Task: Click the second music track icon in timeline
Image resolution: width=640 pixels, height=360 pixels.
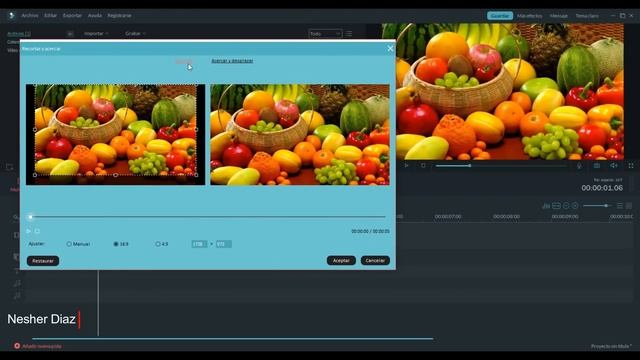Action: 17,296
